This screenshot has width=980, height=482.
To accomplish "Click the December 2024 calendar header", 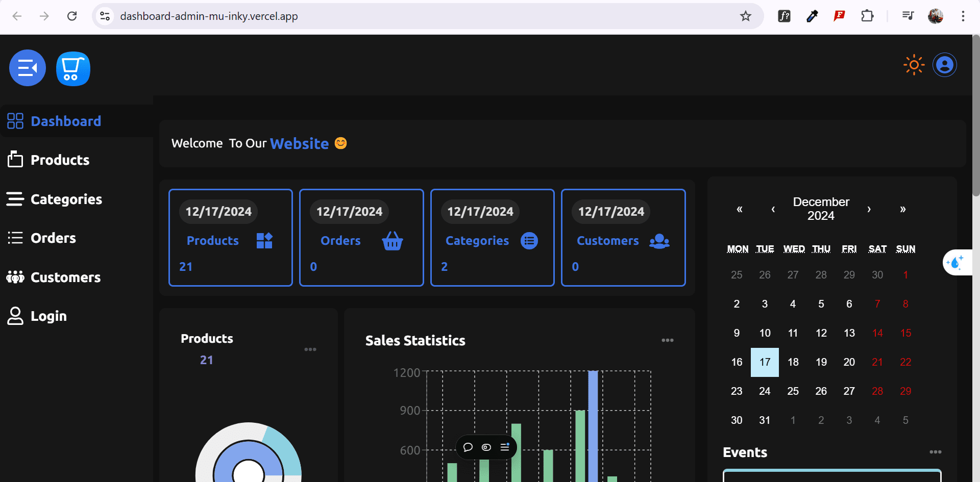I will click(x=821, y=209).
